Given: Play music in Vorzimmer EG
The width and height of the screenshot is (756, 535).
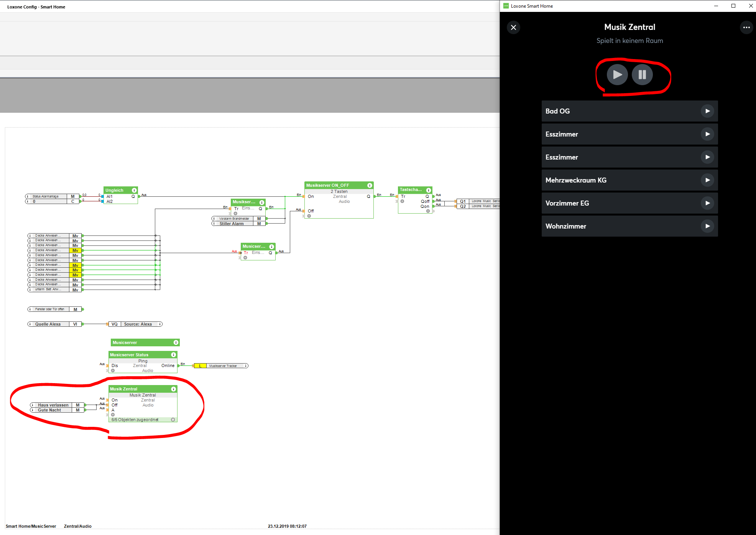Looking at the screenshot, I should (x=707, y=203).
